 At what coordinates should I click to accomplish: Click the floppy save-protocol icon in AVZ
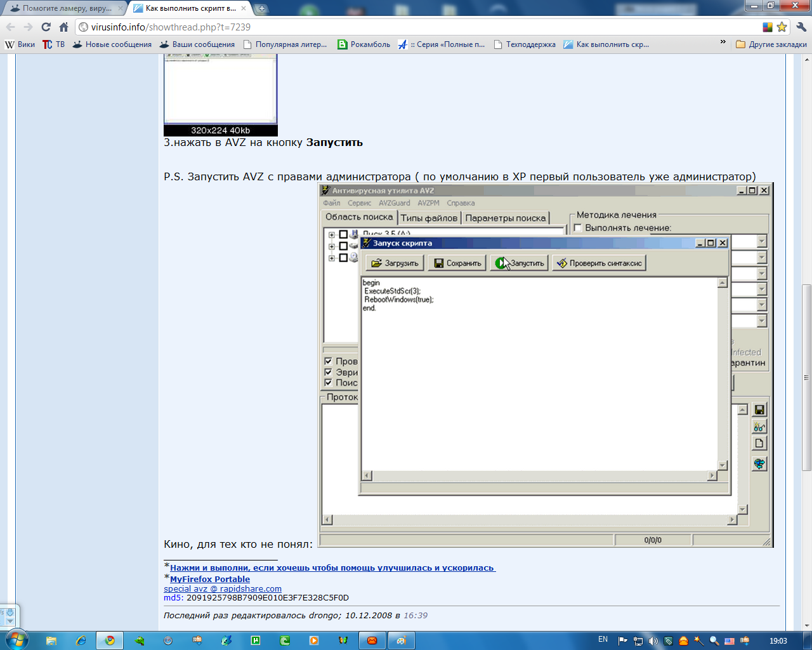click(759, 410)
